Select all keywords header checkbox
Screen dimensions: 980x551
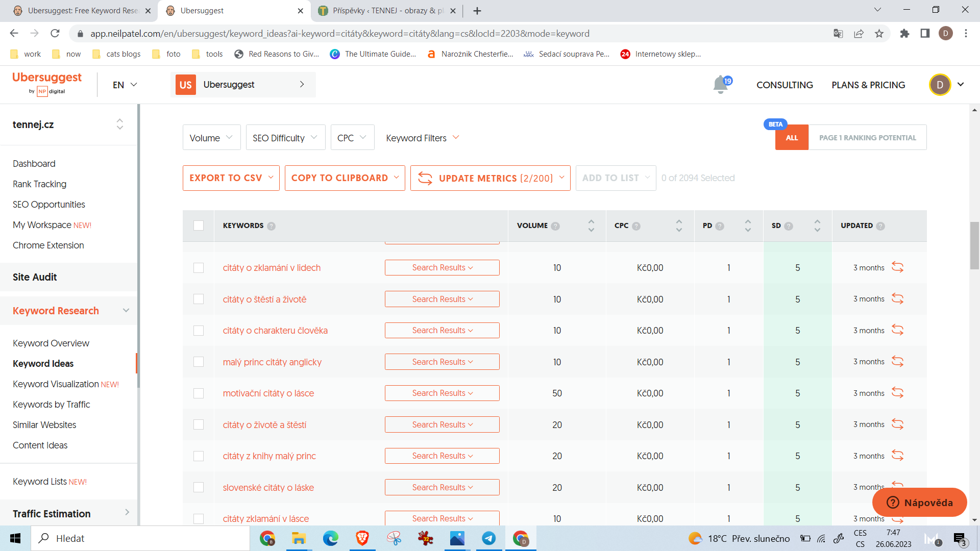199,226
